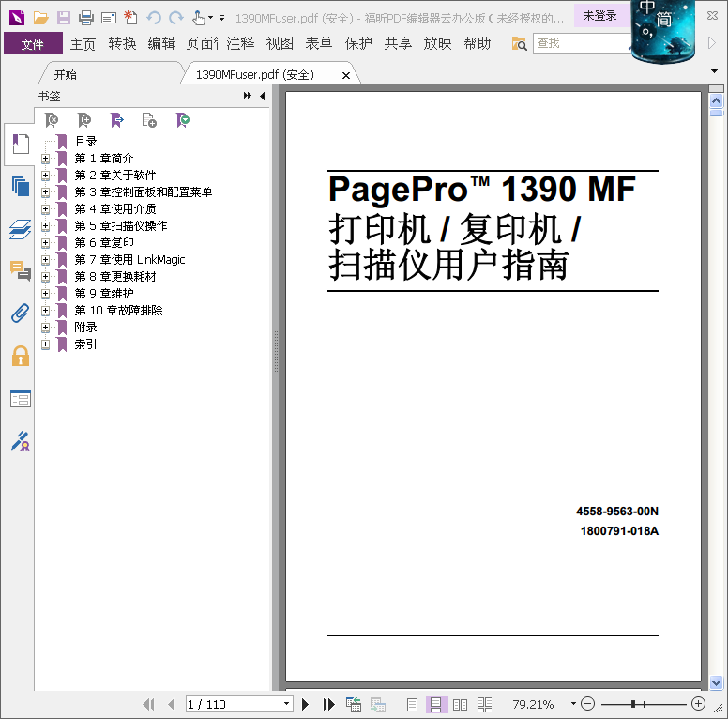Open the Digital Signatures panel icon
The image size is (728, 719).
coord(21,441)
